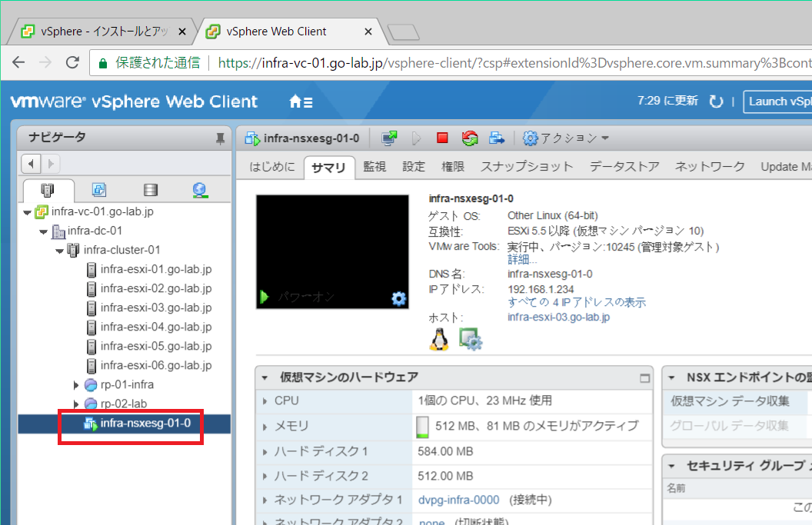Image resolution: width=812 pixels, height=525 pixels.
Task: Click the Home menu icon in header
Action: [301, 101]
